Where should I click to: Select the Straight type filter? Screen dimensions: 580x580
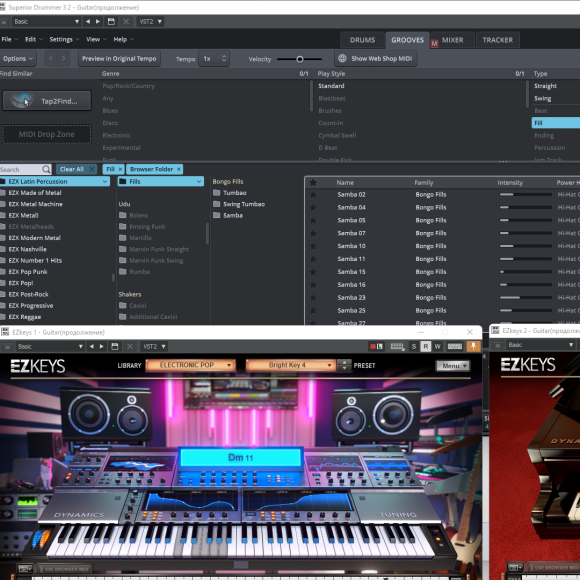click(x=546, y=86)
